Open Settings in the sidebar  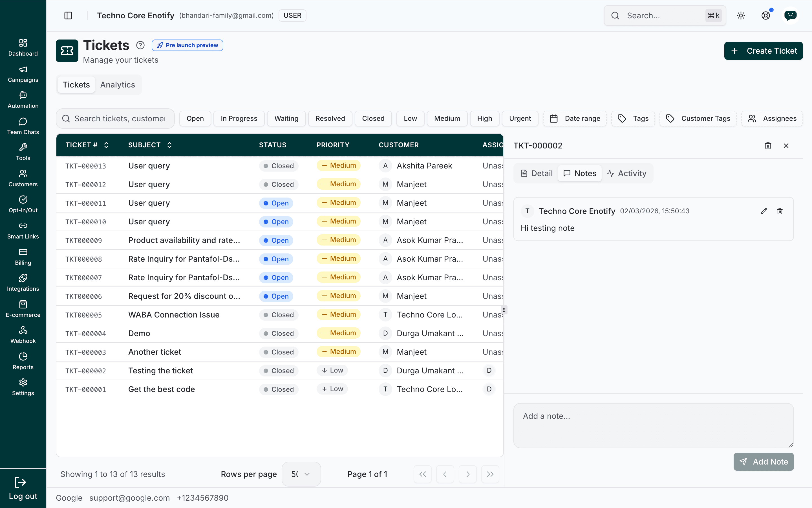point(23,387)
